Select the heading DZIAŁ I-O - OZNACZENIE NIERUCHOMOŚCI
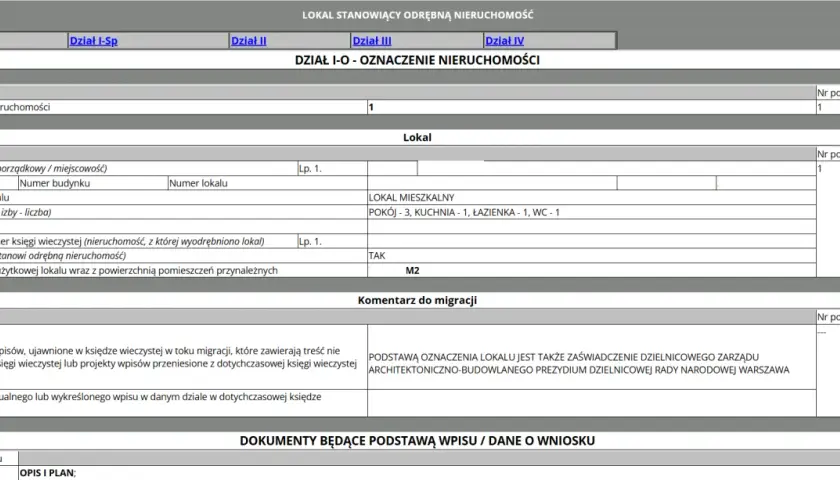 click(x=417, y=60)
